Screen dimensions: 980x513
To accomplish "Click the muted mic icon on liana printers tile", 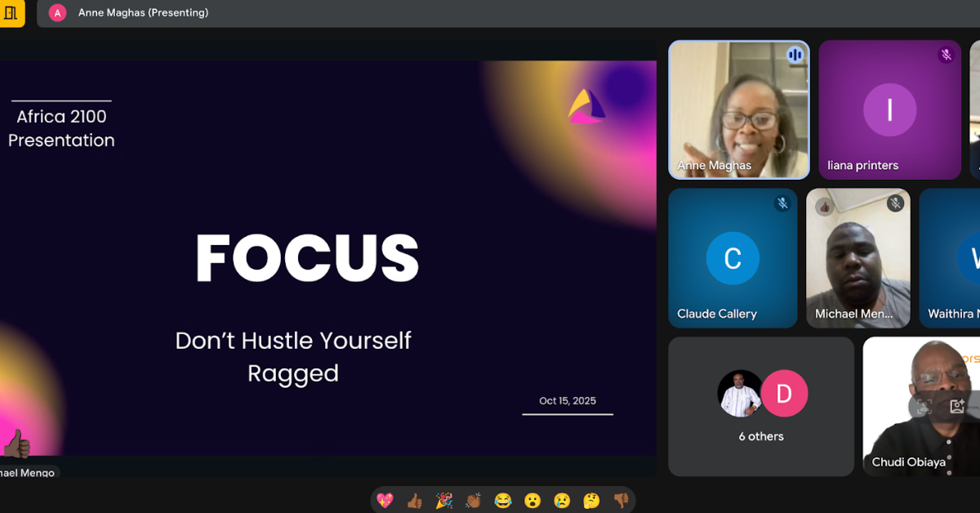I will (x=946, y=56).
